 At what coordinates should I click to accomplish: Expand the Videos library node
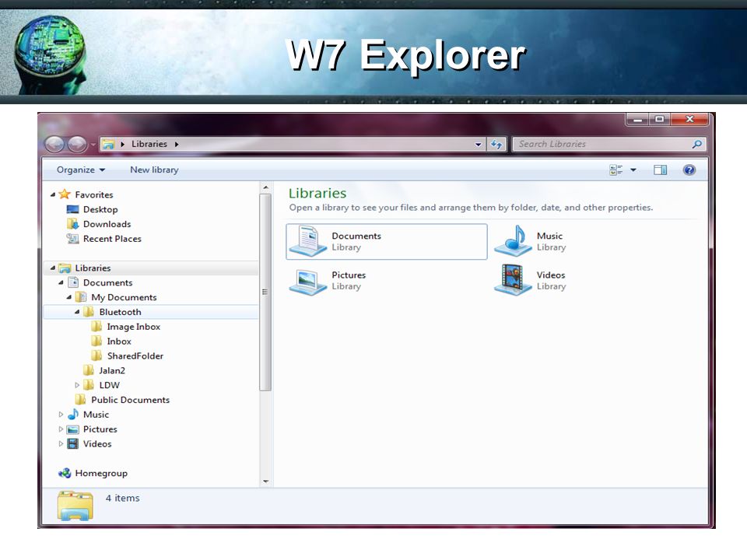click(x=61, y=444)
